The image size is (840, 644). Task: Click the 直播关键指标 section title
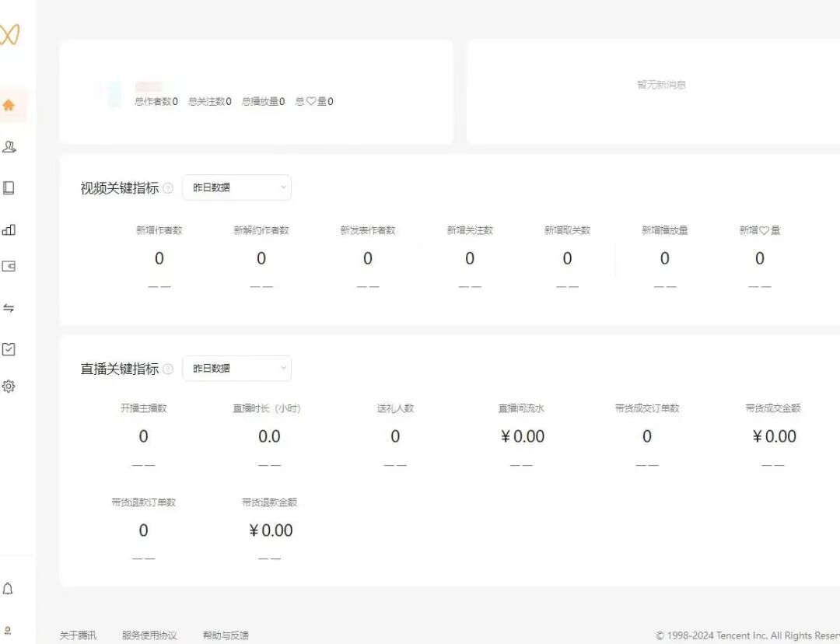tap(120, 369)
